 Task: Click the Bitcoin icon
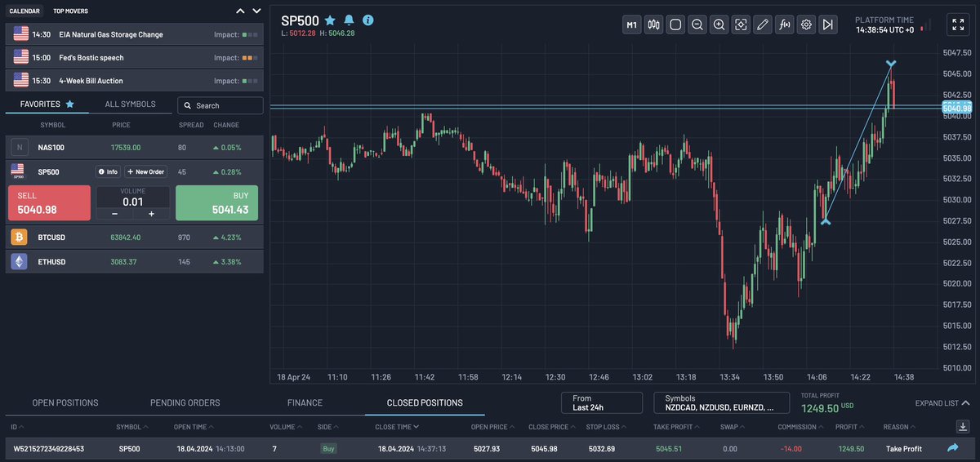[19, 238]
